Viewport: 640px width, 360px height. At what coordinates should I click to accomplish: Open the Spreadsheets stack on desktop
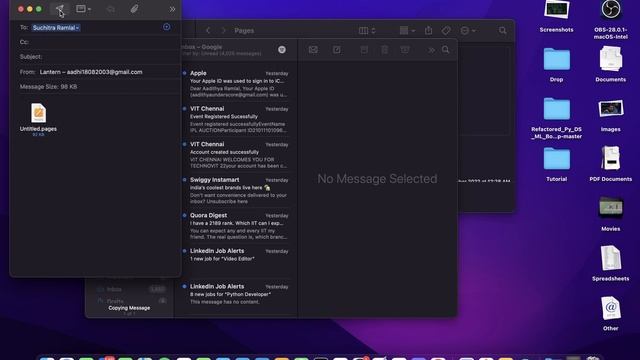pos(611,263)
